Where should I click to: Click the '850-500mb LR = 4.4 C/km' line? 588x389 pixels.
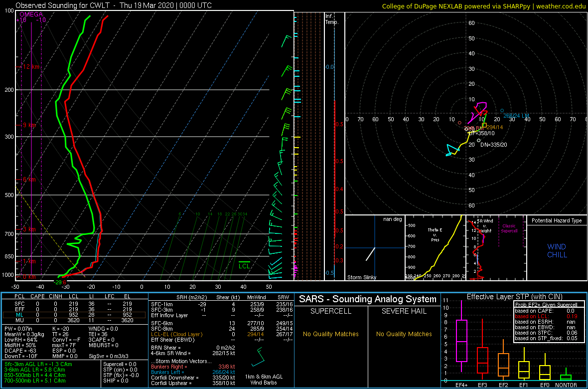click(x=36, y=375)
